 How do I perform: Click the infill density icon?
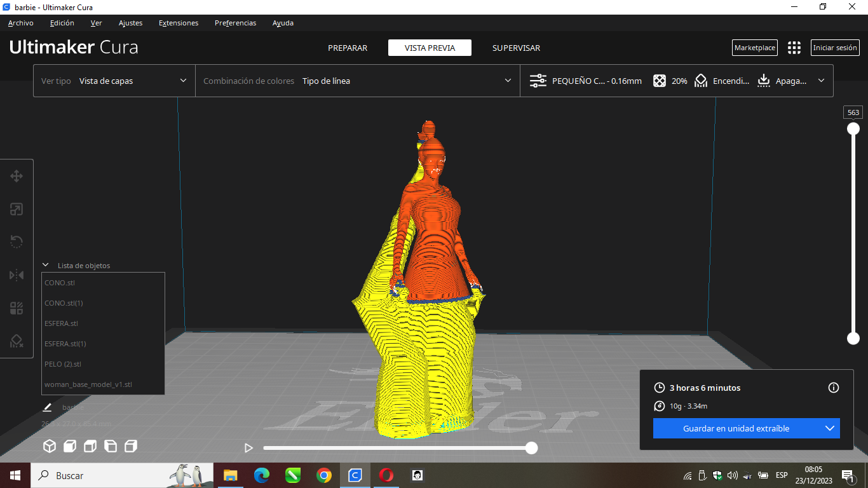tap(660, 81)
